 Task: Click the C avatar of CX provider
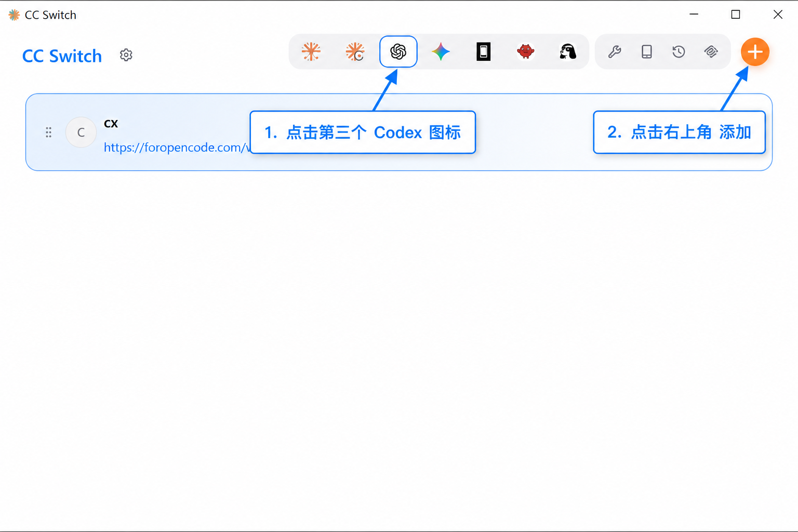click(81, 132)
